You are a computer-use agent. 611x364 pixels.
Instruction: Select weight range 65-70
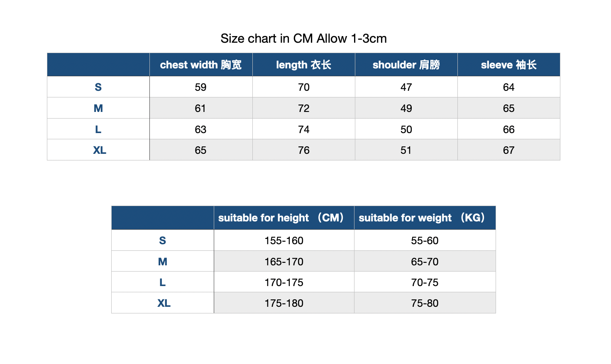tap(425, 262)
